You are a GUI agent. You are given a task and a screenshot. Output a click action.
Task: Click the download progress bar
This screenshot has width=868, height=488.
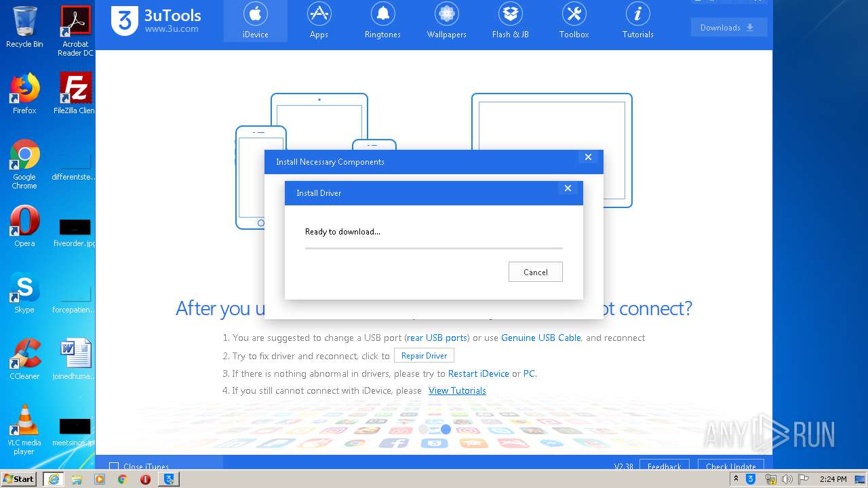point(433,248)
